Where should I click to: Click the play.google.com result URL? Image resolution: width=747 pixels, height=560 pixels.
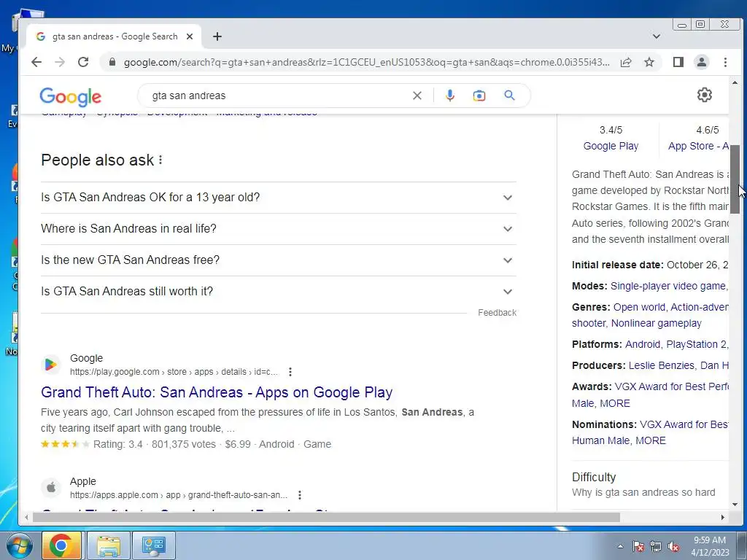(x=174, y=372)
